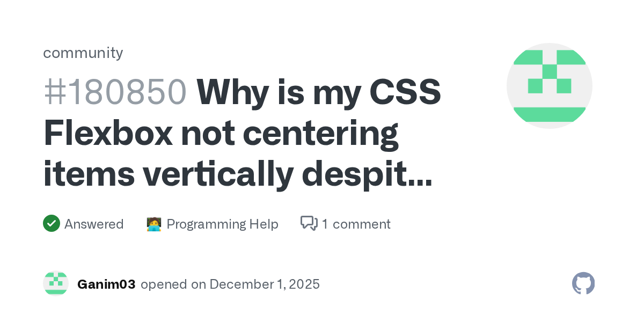This screenshot has width=644, height=322.
Task: Click the GitHub Octocat logo
Action: [583, 283]
